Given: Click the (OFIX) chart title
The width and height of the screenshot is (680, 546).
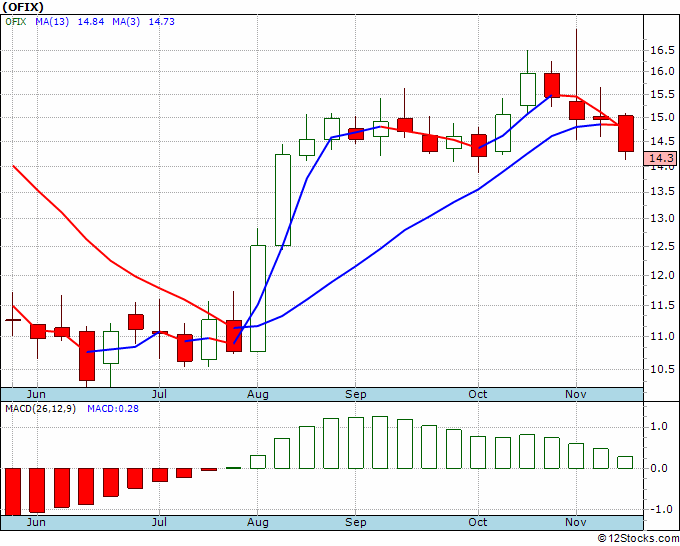Looking at the screenshot, I should 23,7.
